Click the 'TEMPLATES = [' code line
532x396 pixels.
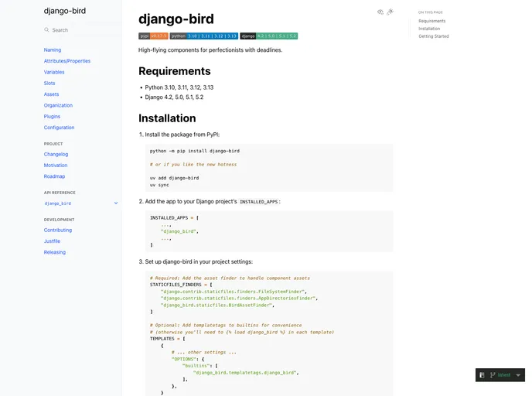pos(168,339)
